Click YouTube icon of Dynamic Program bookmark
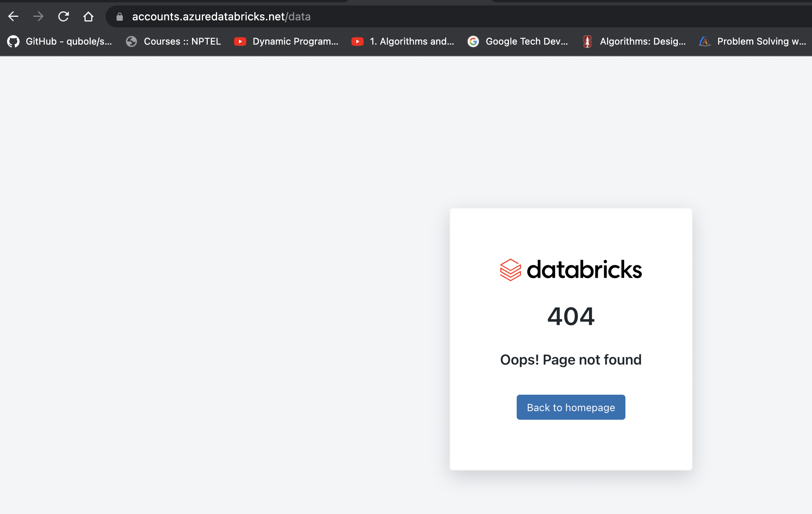812x514 pixels. pos(240,41)
